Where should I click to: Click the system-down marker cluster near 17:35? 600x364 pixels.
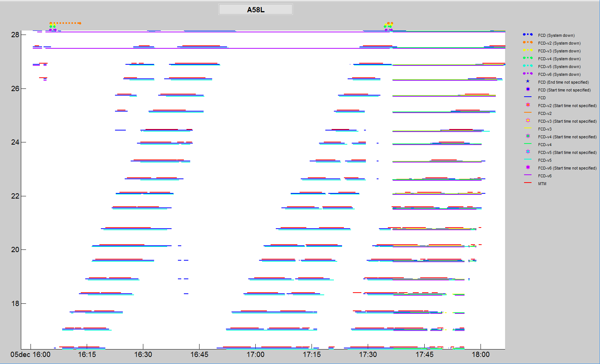tap(388, 26)
